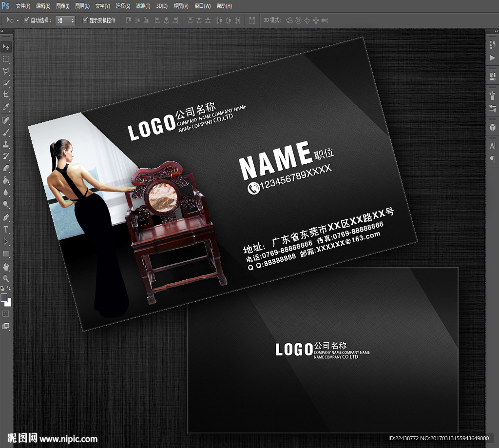Select the Clone Stamp tool
Viewport: 499px width, 448px height.
coord(6,144)
